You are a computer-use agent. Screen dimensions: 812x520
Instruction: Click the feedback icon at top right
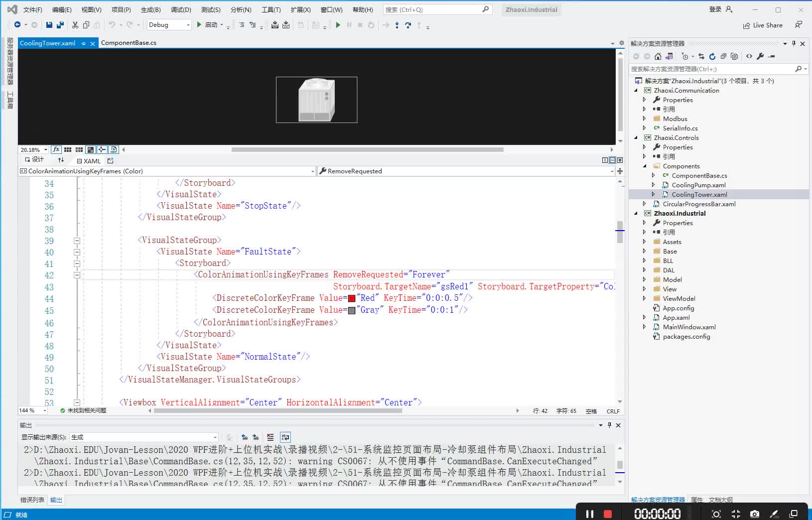click(799, 25)
